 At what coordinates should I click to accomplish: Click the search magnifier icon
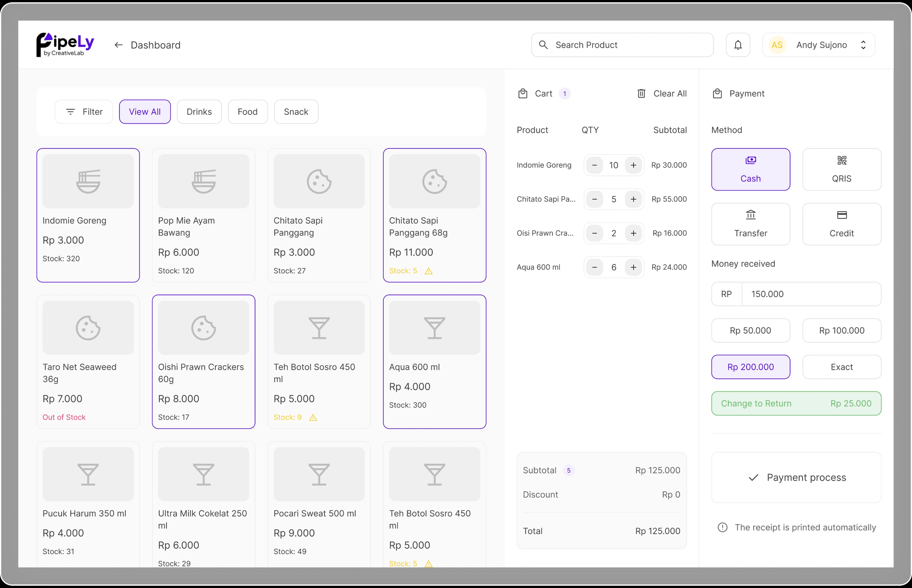tap(543, 45)
